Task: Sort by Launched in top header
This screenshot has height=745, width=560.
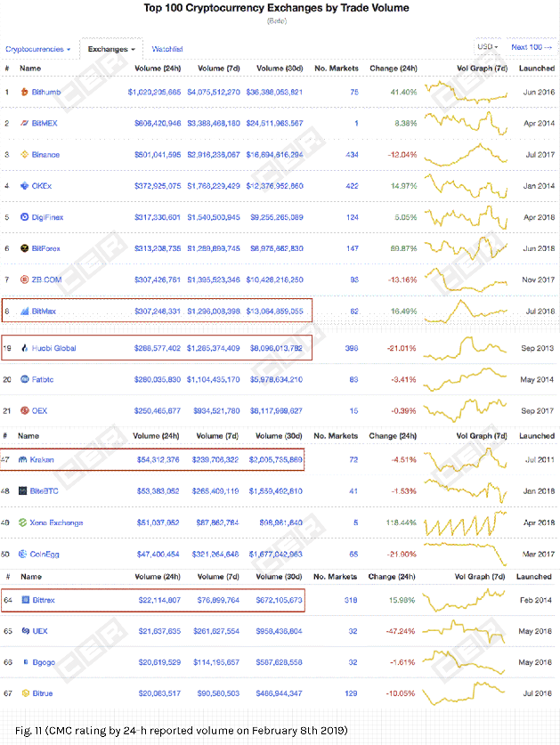Action: 537,68
